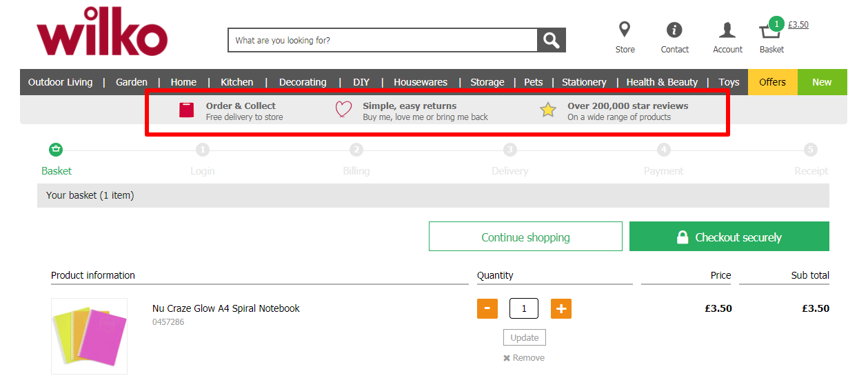
Task: Open the Outdoor Living menu
Action: coord(60,82)
